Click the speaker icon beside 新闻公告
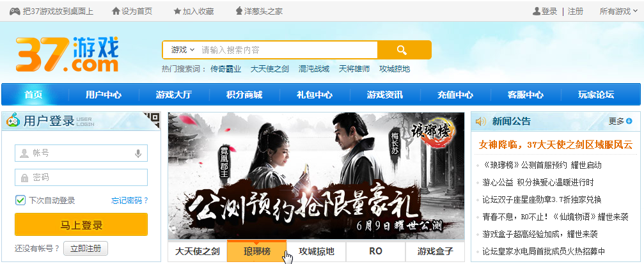The width and height of the screenshot is (644, 264). click(x=480, y=121)
